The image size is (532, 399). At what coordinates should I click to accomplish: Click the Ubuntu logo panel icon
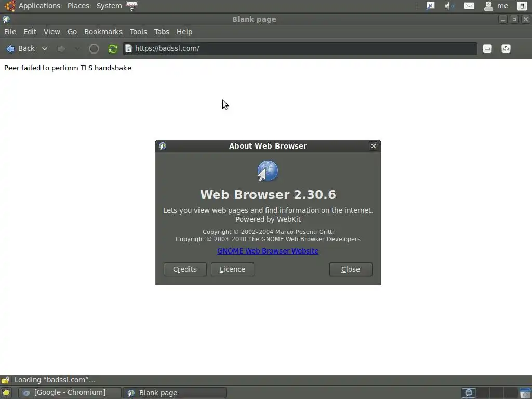tap(10, 6)
